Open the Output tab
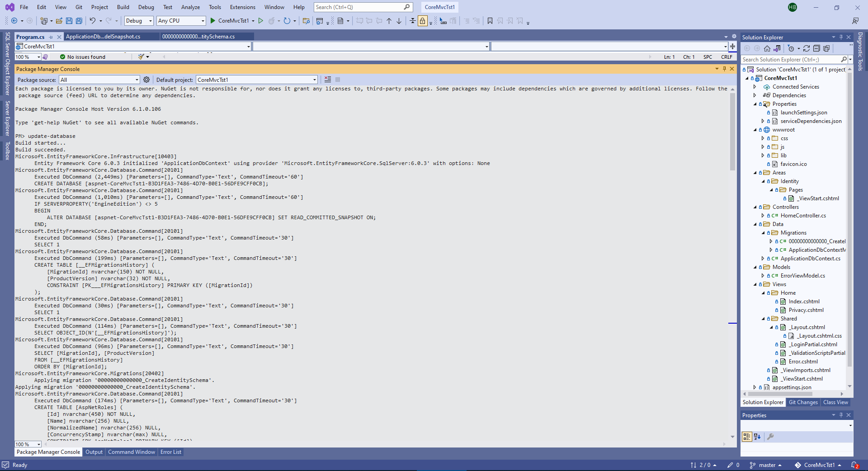868x471 pixels. click(94, 452)
